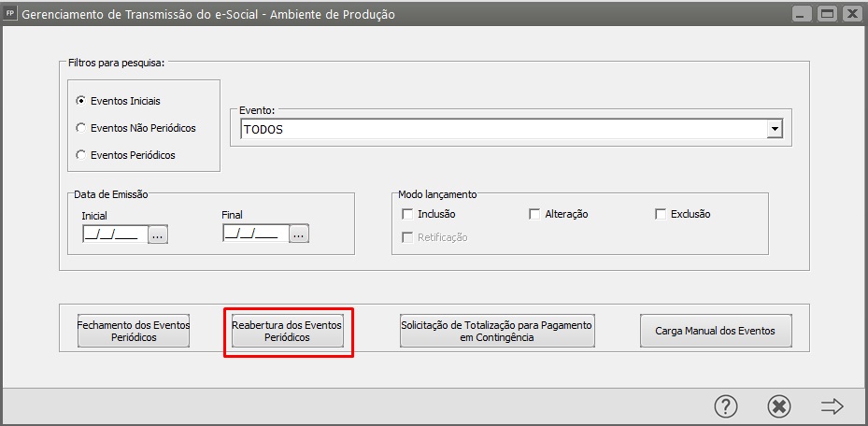Tick the Exclusão checkbox

(x=661, y=214)
